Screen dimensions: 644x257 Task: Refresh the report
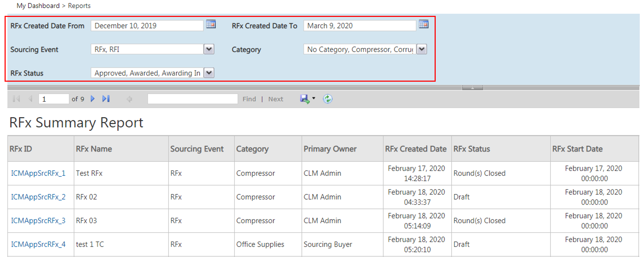click(327, 99)
